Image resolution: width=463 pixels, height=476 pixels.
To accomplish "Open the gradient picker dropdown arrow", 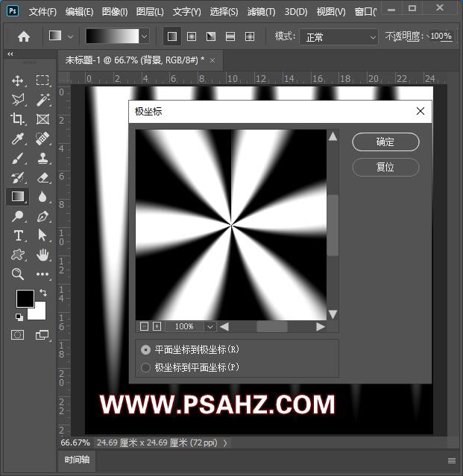I will click(145, 37).
